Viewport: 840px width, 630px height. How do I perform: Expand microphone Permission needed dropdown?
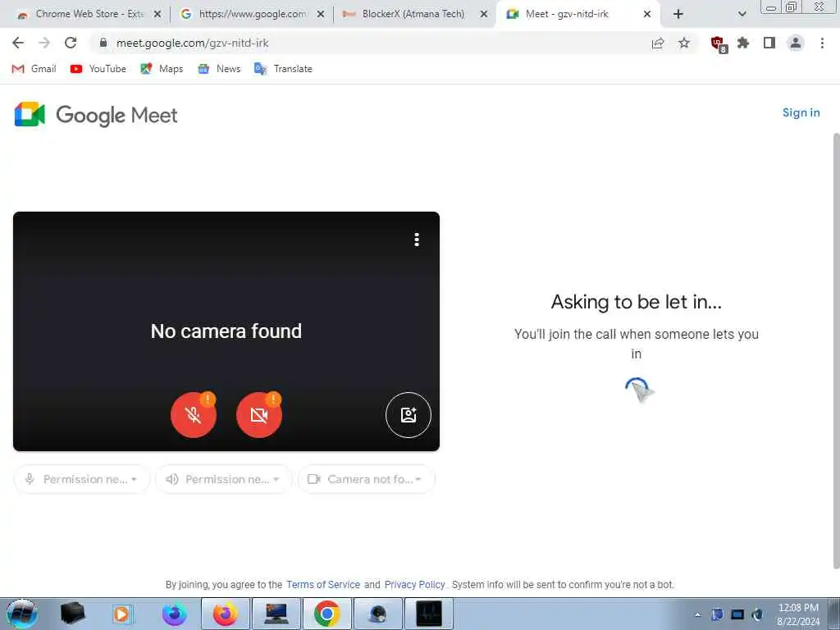pos(81,479)
